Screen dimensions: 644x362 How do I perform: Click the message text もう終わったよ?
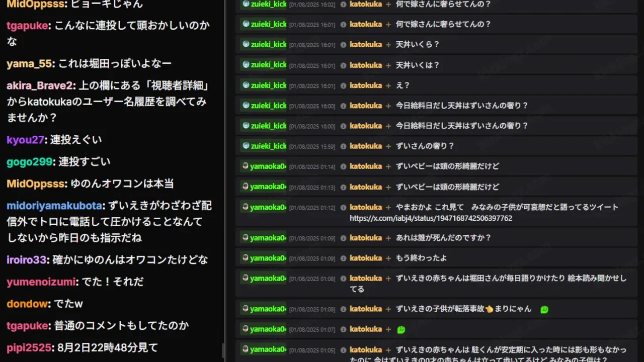pyautogui.click(x=421, y=258)
